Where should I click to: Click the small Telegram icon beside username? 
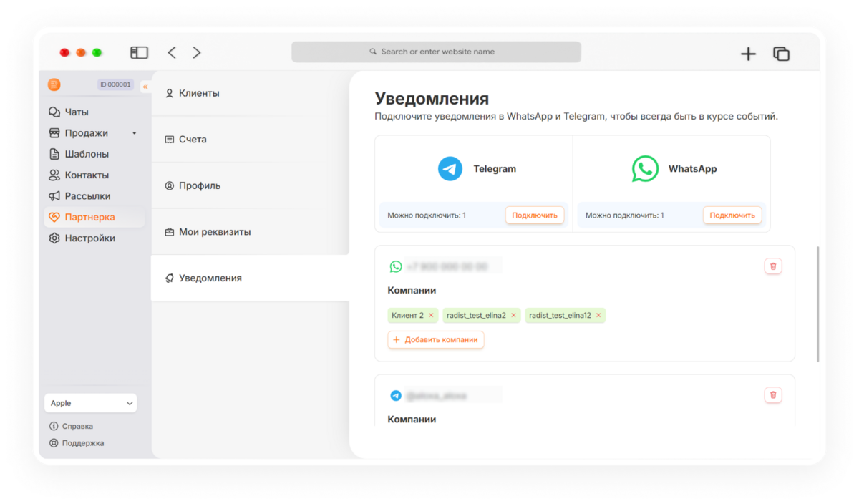click(396, 395)
